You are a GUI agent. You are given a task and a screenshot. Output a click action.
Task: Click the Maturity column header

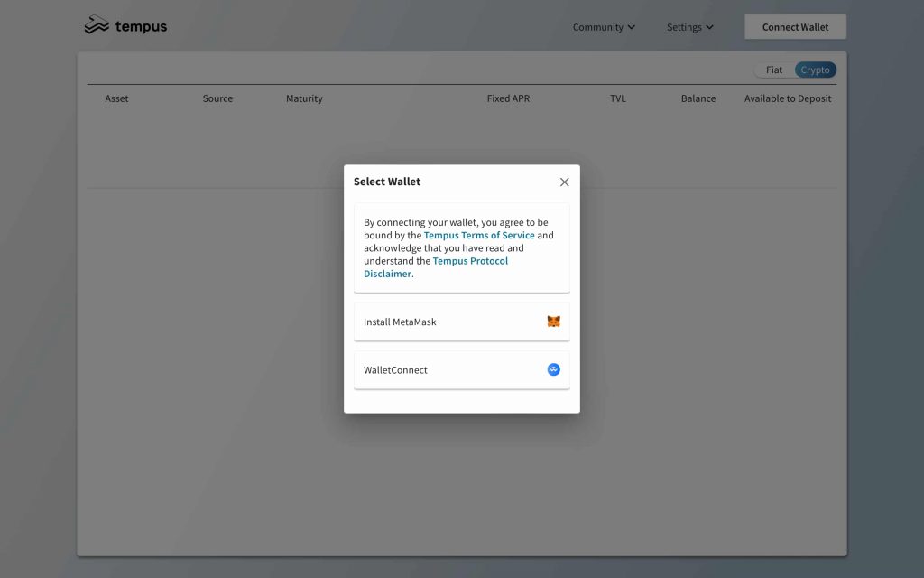(304, 98)
